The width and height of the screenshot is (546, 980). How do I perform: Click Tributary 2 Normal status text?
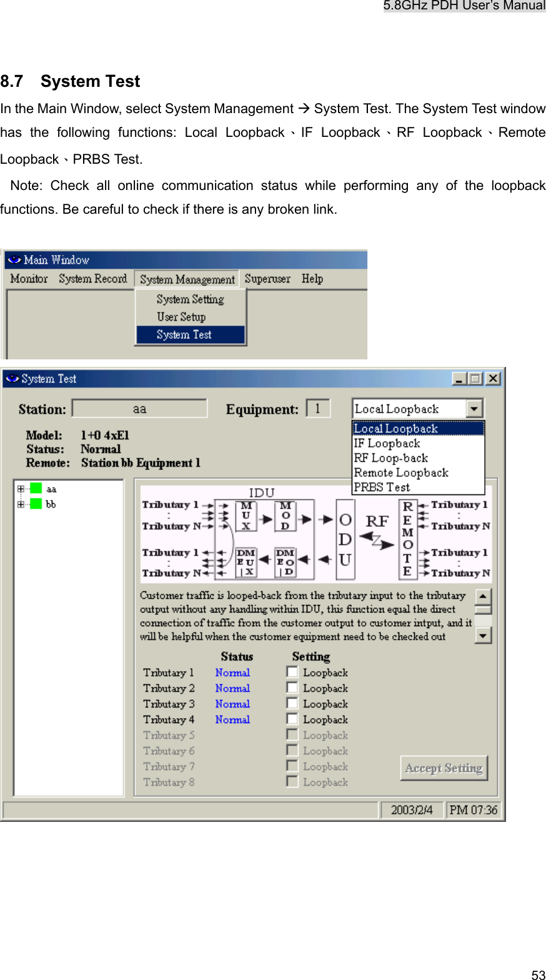[232, 688]
